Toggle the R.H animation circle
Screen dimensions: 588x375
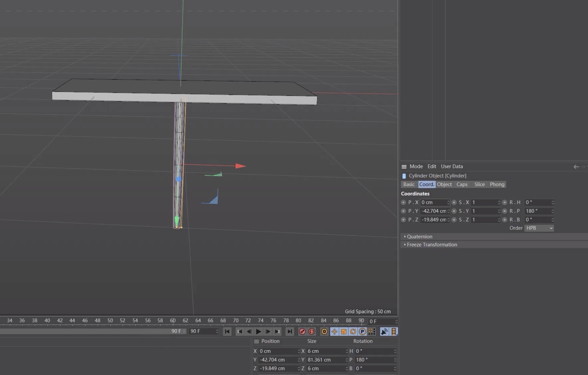coord(505,202)
